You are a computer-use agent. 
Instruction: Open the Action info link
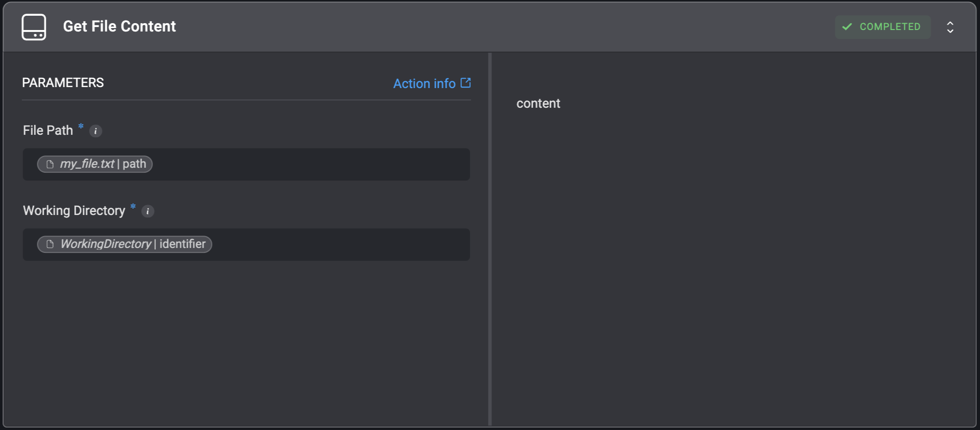pos(424,84)
